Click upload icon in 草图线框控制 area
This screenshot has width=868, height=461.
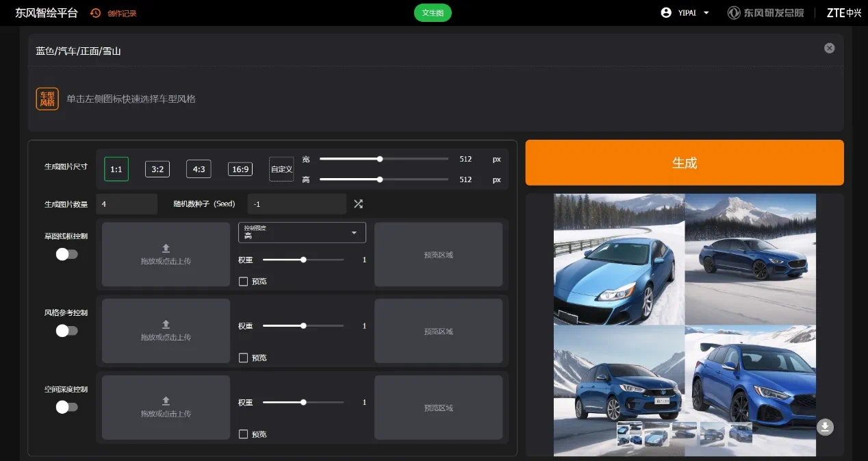click(166, 249)
